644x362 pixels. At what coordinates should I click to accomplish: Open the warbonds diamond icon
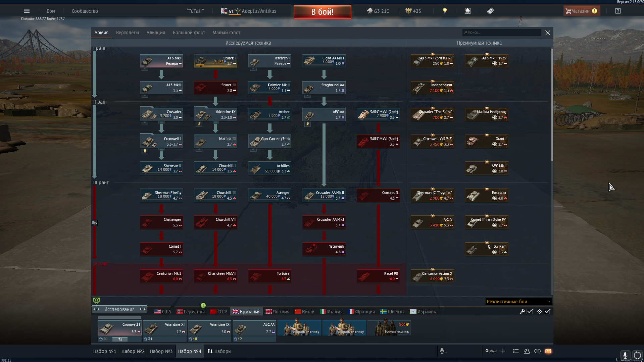tap(467, 11)
